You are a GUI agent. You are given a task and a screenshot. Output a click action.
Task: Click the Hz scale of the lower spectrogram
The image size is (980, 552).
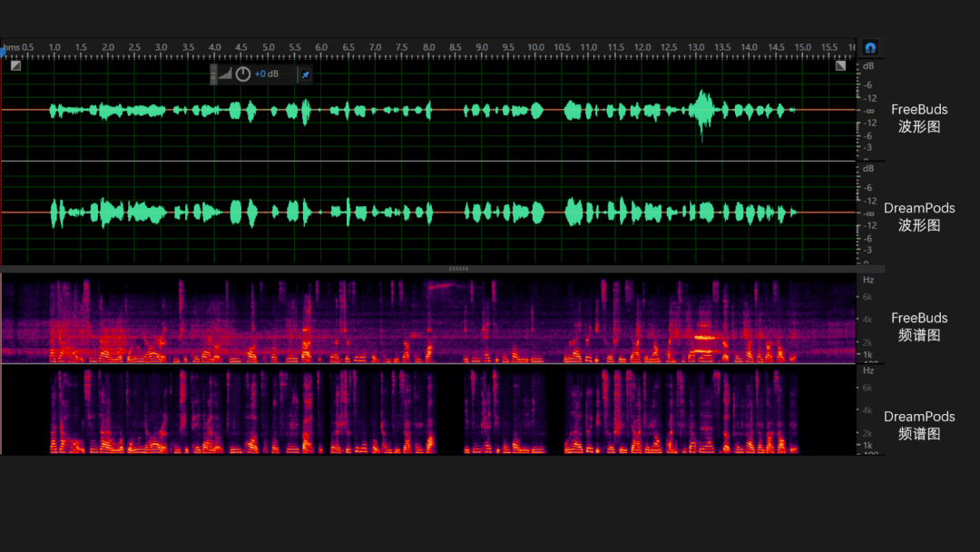tap(868, 410)
